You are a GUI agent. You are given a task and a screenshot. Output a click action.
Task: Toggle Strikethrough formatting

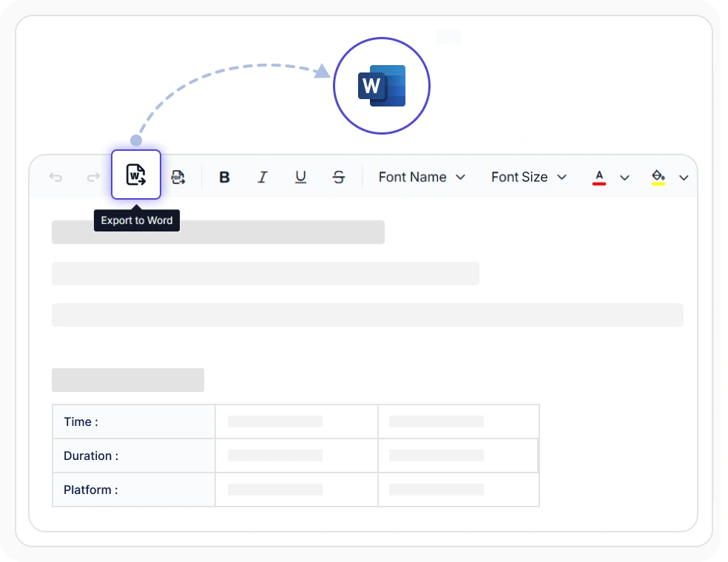338,177
